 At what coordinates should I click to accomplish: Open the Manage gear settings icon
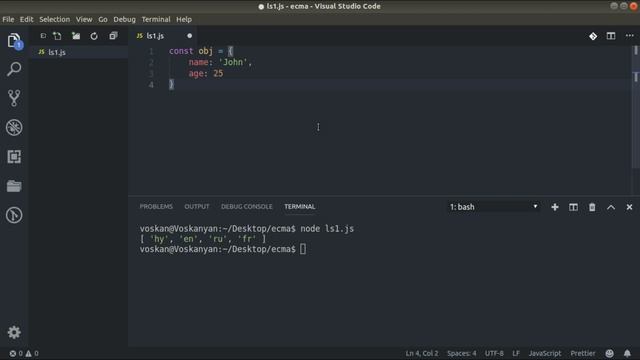pos(14,332)
